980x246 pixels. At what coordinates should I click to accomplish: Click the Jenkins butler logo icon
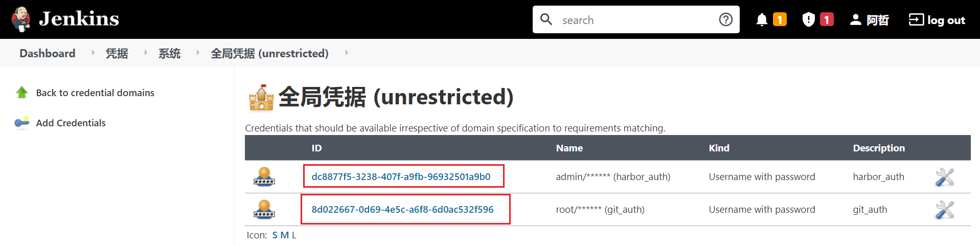[21, 19]
